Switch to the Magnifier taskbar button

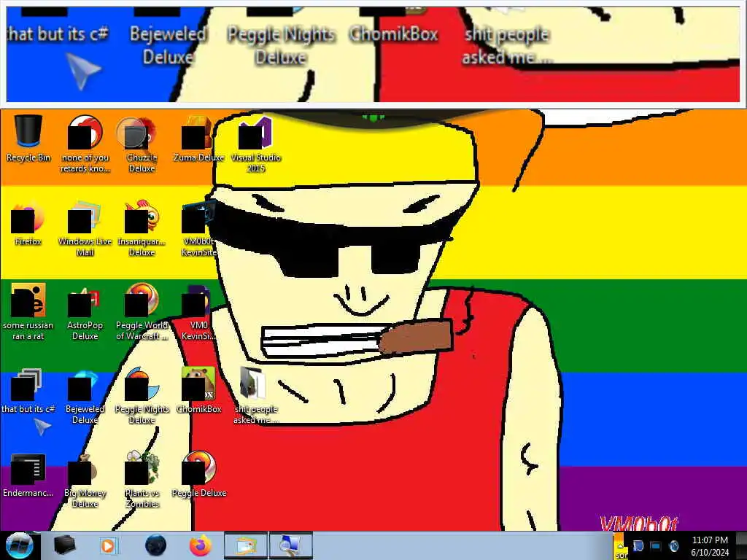point(291,545)
